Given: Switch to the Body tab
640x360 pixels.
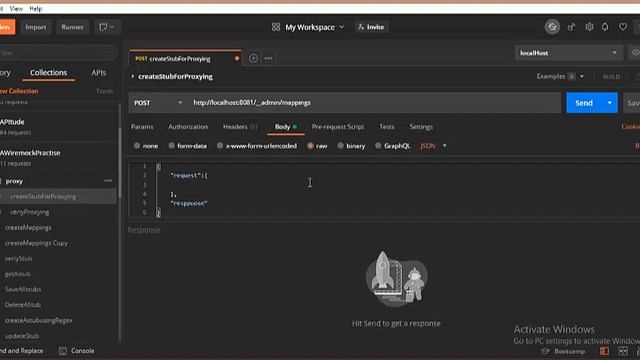Looking at the screenshot, I should click(x=285, y=127).
